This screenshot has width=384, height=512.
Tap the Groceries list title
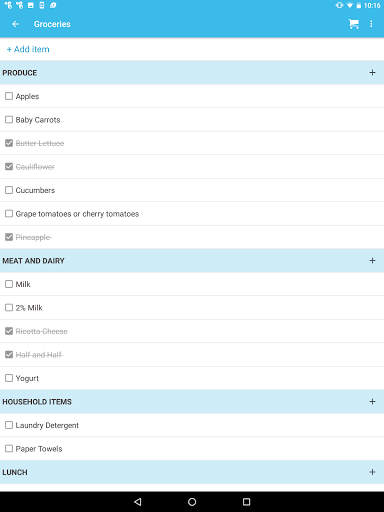tap(52, 24)
